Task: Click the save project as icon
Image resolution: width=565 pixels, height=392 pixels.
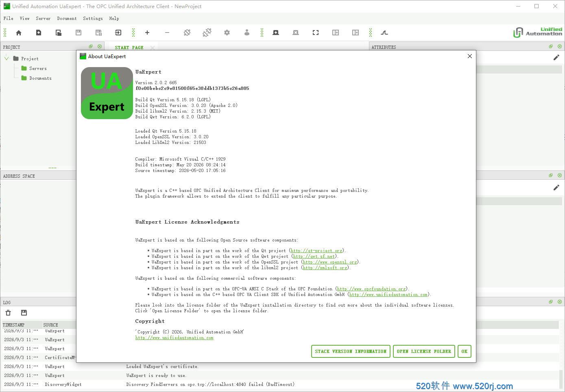Action: (x=98, y=33)
